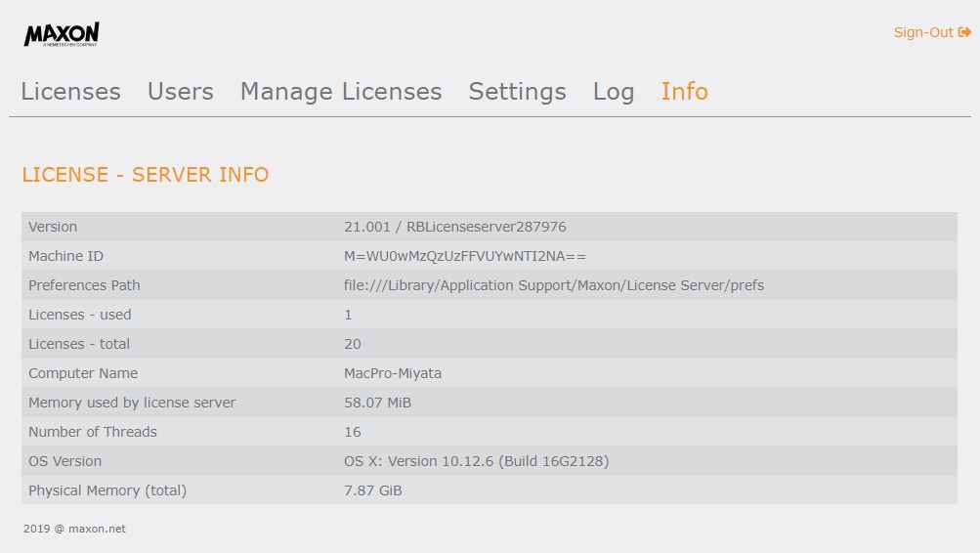The height and width of the screenshot is (553, 980).
Task: Select the Licenses - total label
Action: pos(79,344)
